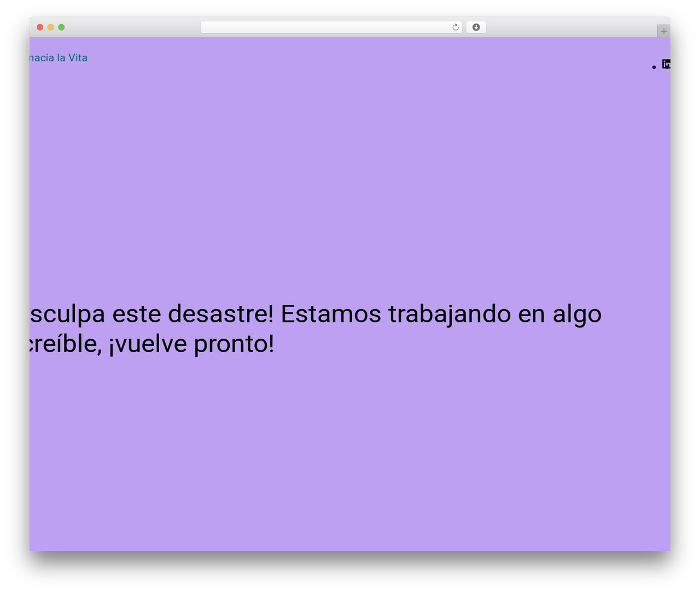Viewport: 700px width, 593px height.
Task: Minimize the window using yellow button
Action: tap(50, 27)
